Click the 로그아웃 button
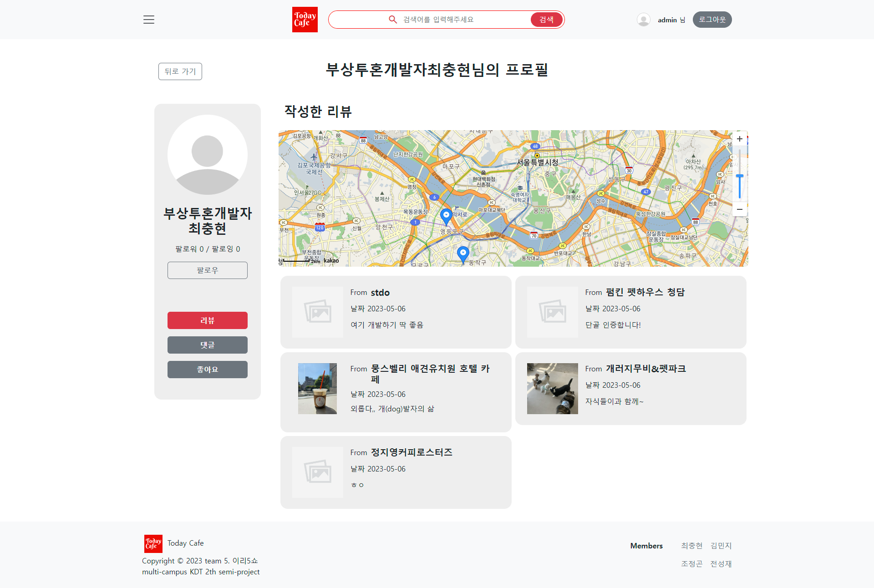The width and height of the screenshot is (874, 588). coord(712,20)
